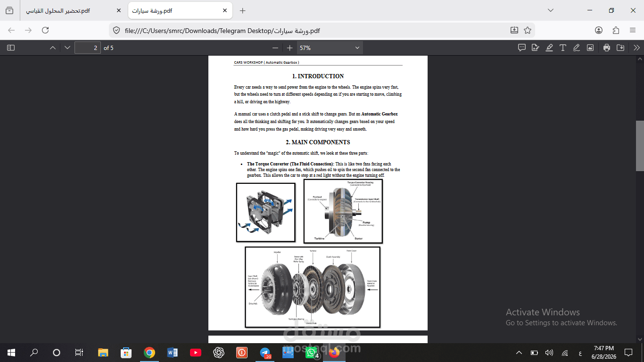Open tracking protection shield info
Viewport: 644px width, 362px height.
click(116, 30)
